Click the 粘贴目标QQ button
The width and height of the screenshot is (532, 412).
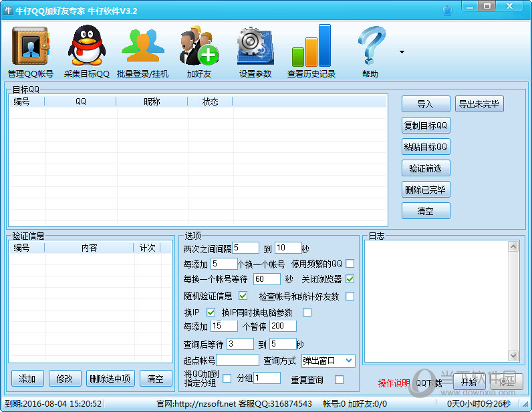426,146
